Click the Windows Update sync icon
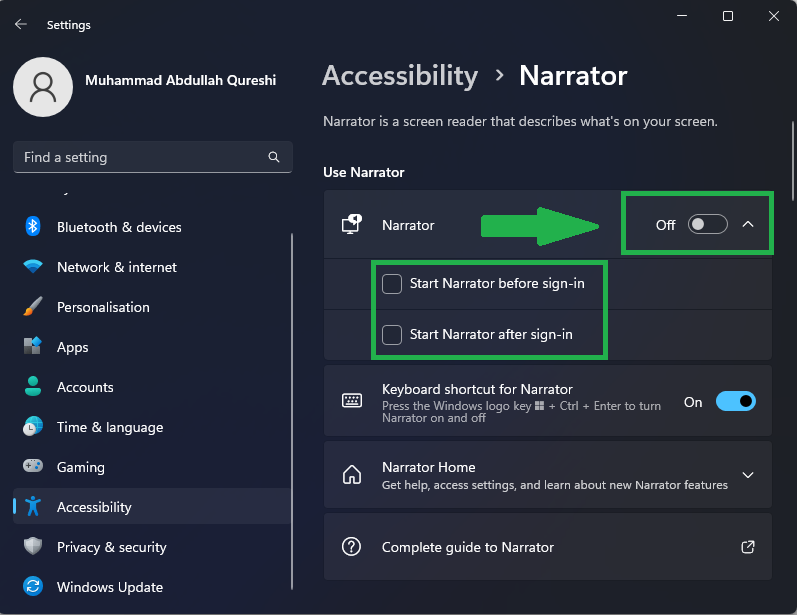 33,587
